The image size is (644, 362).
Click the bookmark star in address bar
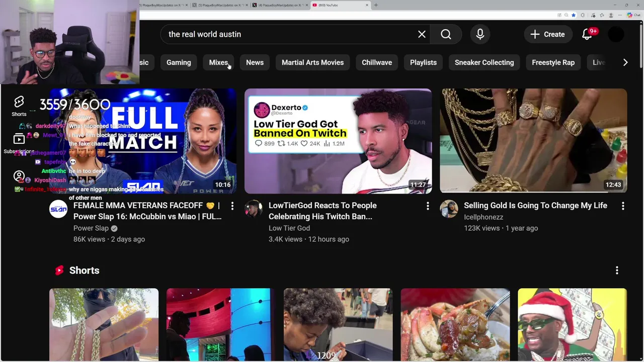coord(573,15)
